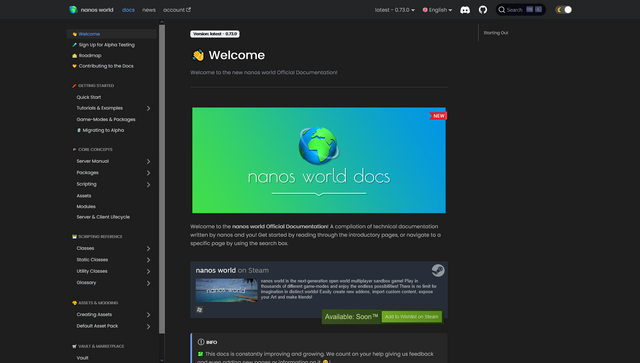
Task: Click Add to Wishlist on Steam button
Action: (x=411, y=316)
